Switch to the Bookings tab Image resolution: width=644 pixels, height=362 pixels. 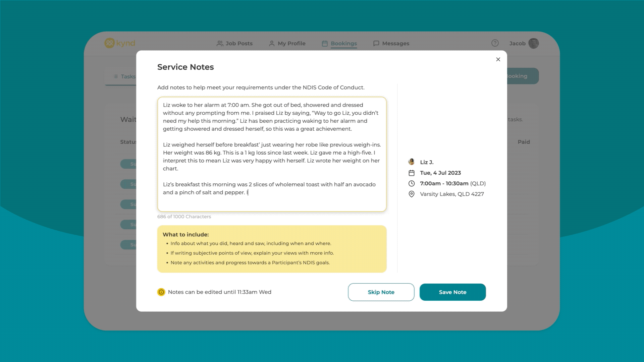344,43
